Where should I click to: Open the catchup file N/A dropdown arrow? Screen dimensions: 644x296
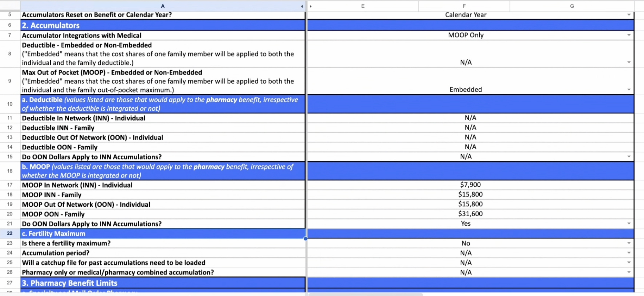[x=629, y=263]
